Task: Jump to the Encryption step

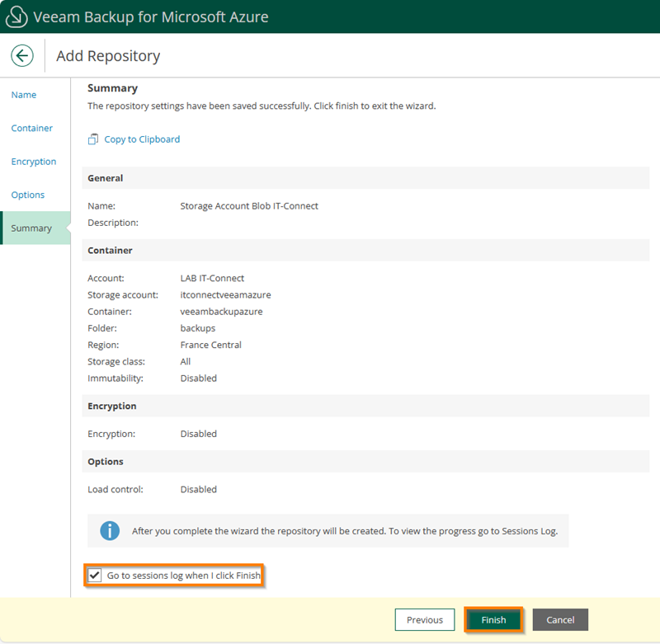Action: 34,162
